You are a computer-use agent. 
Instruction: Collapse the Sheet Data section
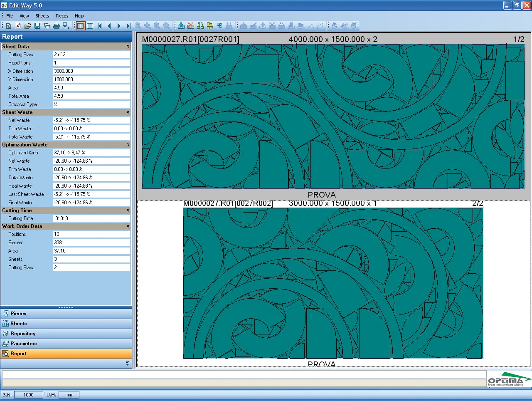(x=128, y=47)
